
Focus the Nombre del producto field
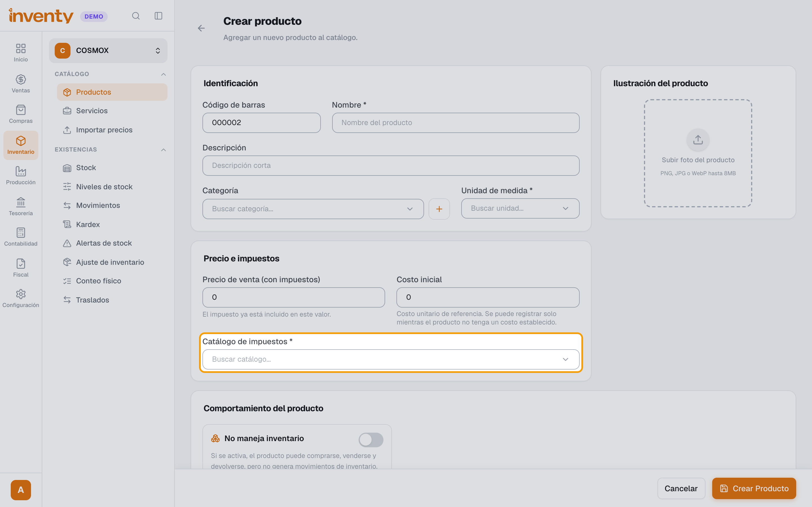(x=455, y=123)
